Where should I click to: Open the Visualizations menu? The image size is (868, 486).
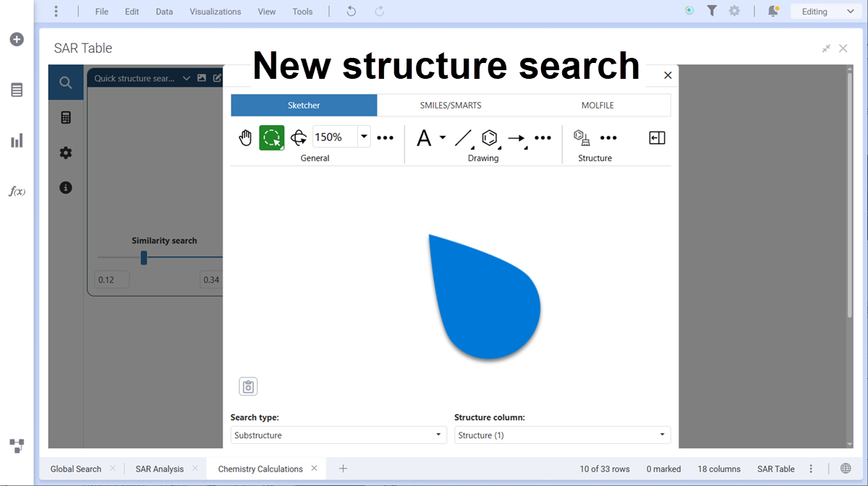(x=215, y=12)
